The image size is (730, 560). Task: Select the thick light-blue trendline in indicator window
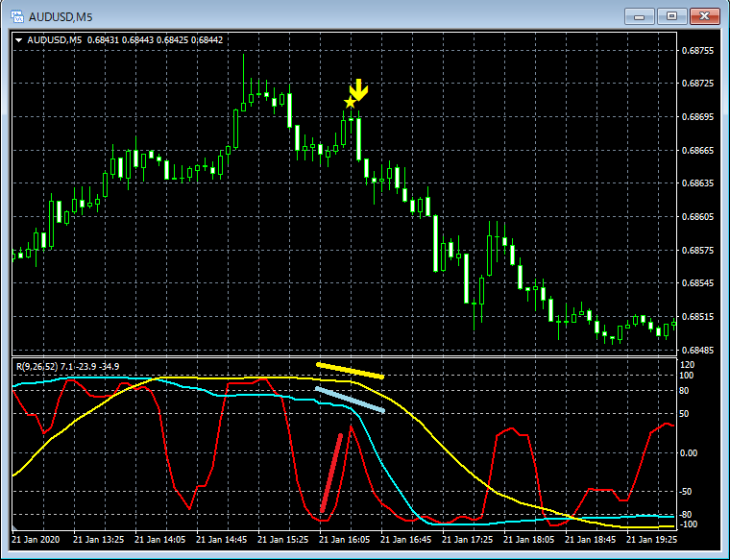point(350,400)
